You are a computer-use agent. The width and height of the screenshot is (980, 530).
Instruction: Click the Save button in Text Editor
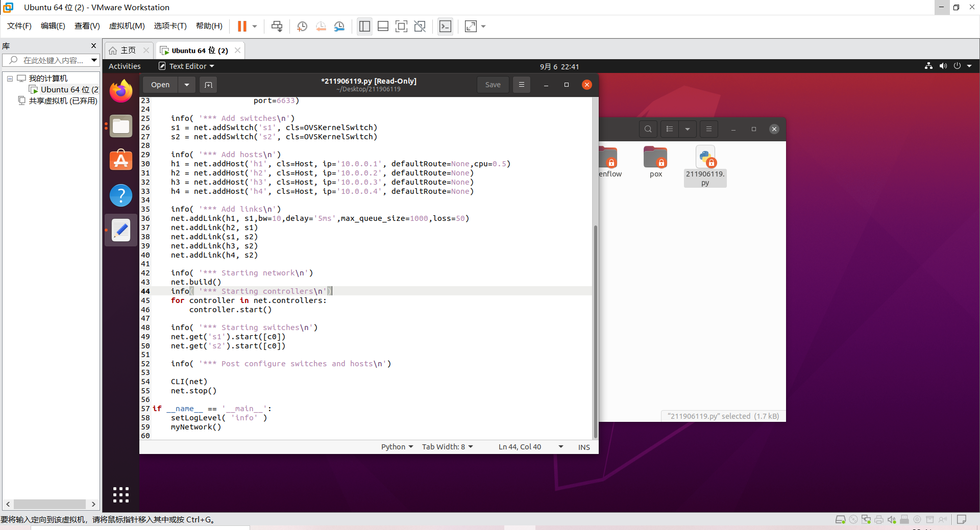tap(493, 85)
